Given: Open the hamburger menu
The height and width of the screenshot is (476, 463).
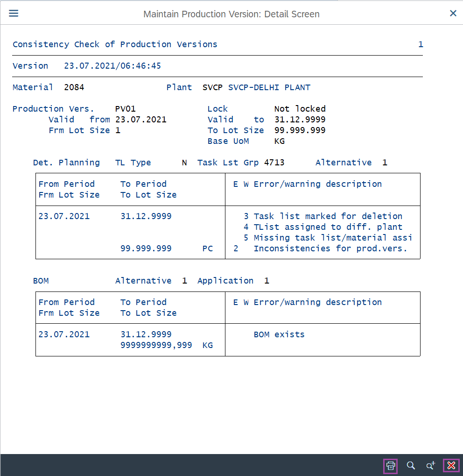Looking at the screenshot, I should 13,13.
